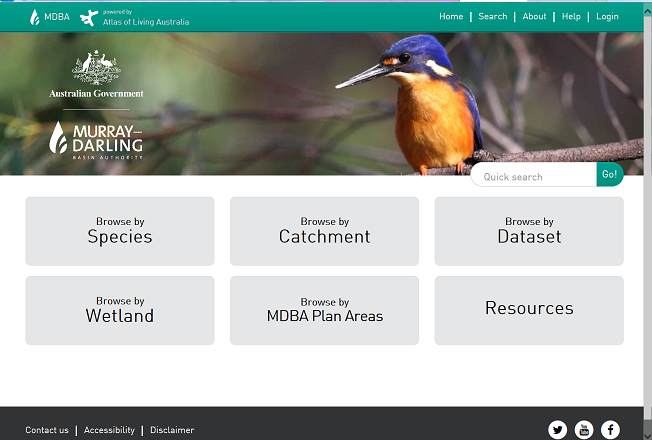652x440 pixels.
Task: Open Browse by Dataset tile
Action: (529, 231)
